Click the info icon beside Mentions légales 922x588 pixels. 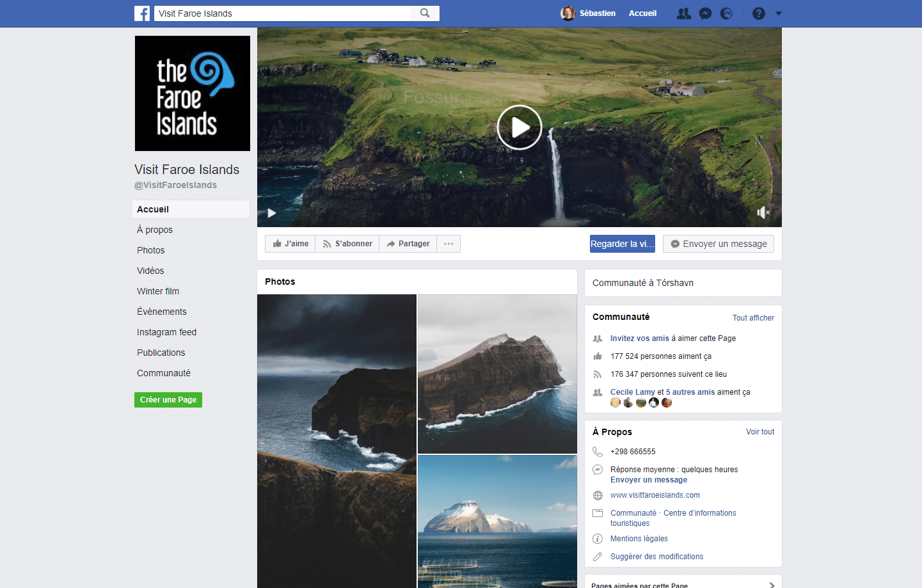point(598,539)
